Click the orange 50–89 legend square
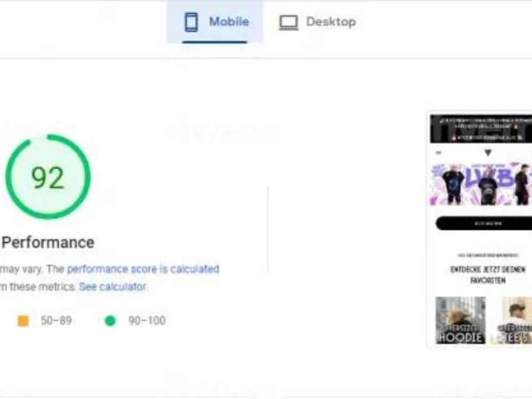Image resolution: width=532 pixels, height=399 pixels. click(23, 321)
